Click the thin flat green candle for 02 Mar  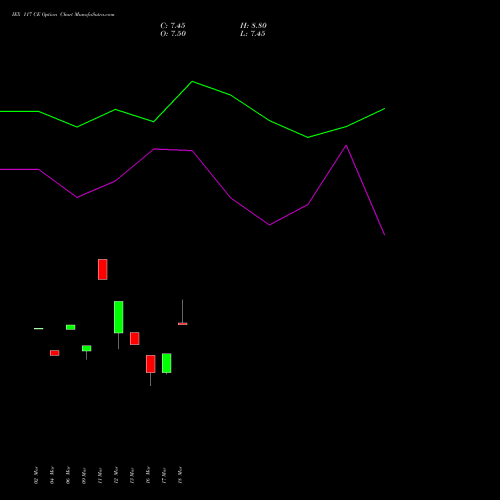tap(39, 329)
